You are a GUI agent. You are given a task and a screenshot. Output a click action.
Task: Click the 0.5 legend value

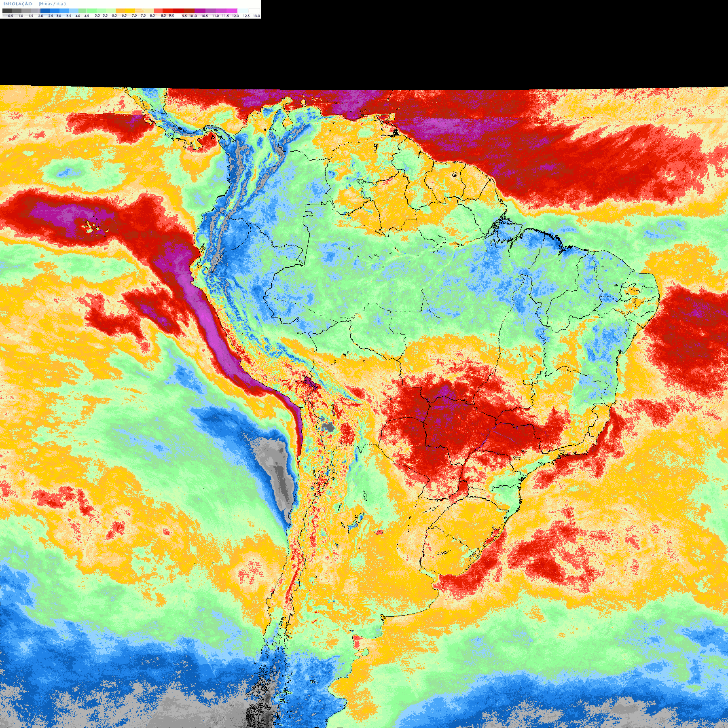[11, 16]
